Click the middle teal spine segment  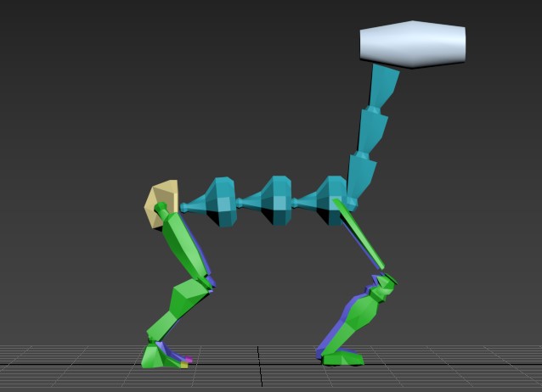point(275,200)
